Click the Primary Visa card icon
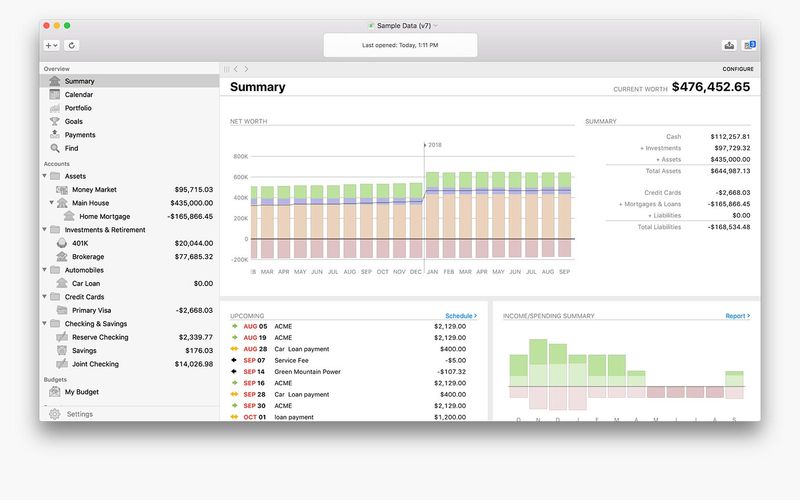This screenshot has width=800, height=500. (62, 310)
